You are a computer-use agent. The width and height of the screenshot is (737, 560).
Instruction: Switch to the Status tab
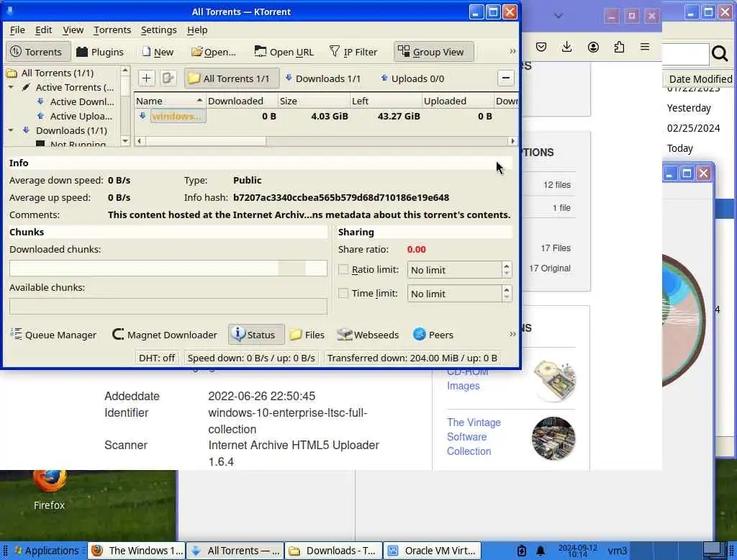(256, 334)
